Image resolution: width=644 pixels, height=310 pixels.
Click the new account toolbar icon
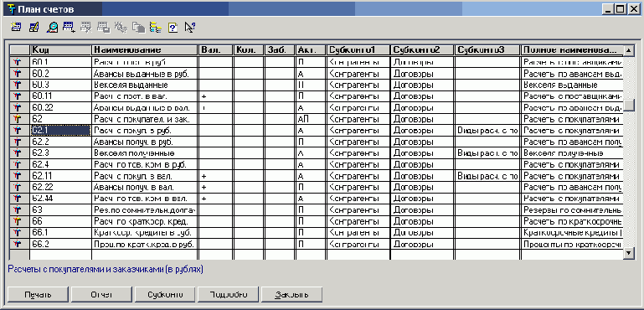(x=16, y=28)
